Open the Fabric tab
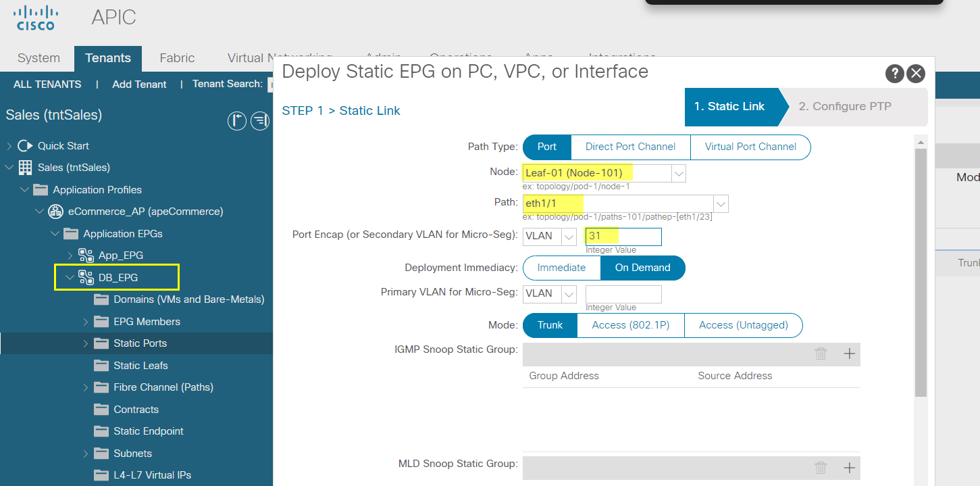980x486 pixels. pos(177,58)
